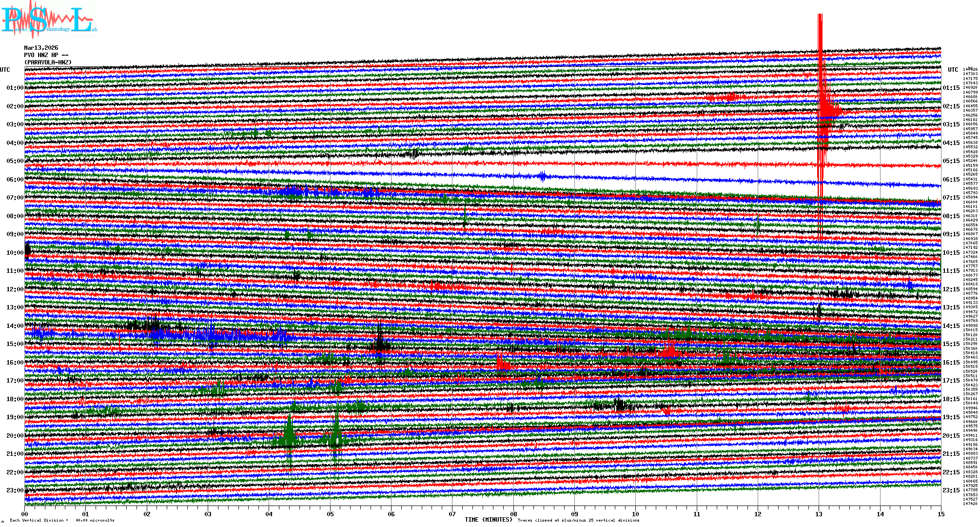Click the Each Vertical Division scale note
The width and height of the screenshot is (980, 527).
(62, 520)
